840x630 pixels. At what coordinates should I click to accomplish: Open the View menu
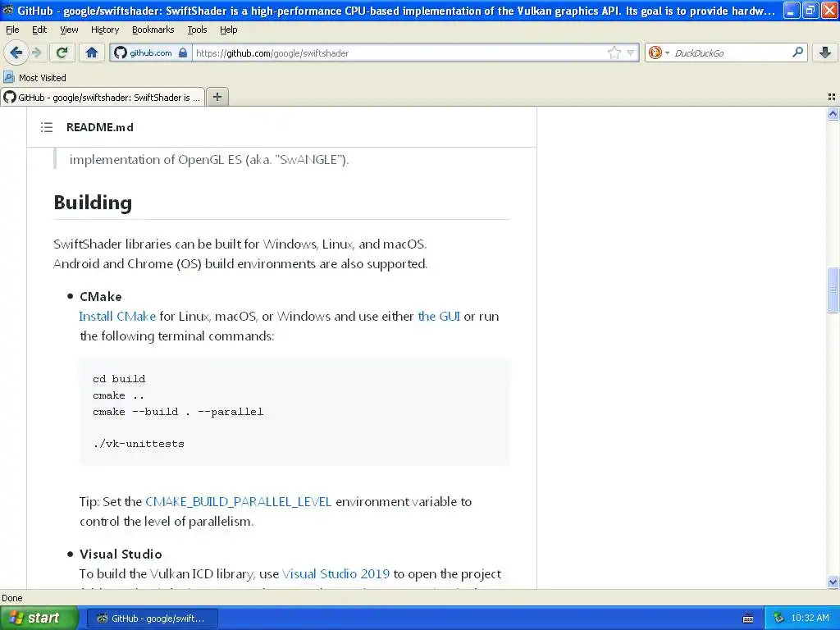pos(69,30)
